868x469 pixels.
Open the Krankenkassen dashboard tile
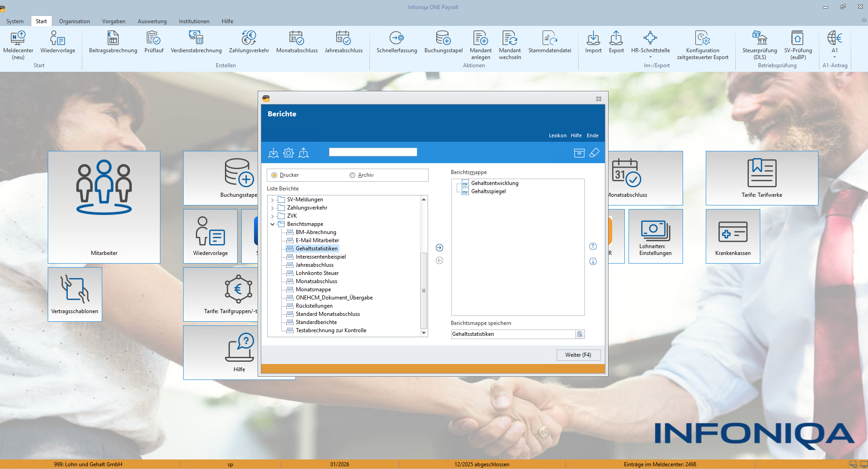(733, 236)
